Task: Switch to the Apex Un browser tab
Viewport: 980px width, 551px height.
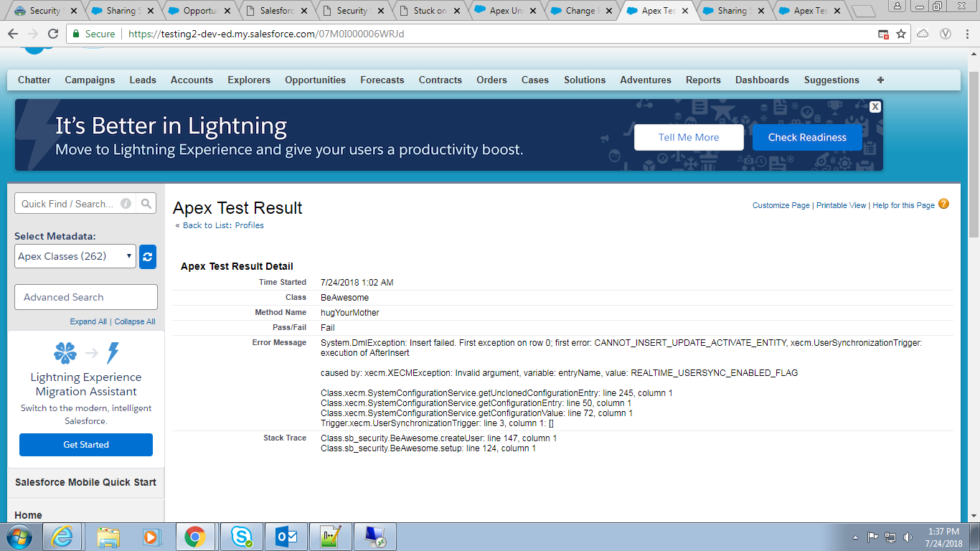Action: click(x=507, y=11)
